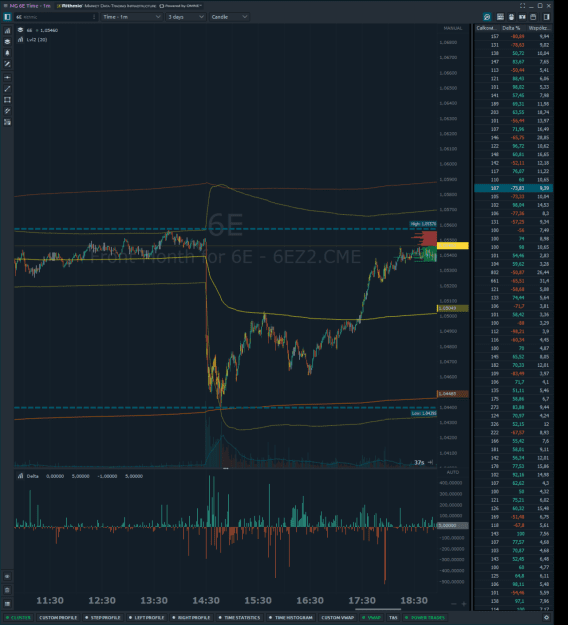Zoom in with the plus button

pos(464,604)
